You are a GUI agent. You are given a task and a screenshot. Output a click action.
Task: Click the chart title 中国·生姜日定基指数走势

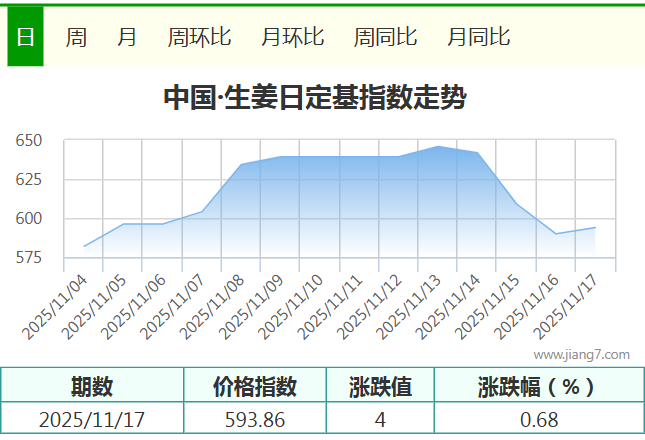click(x=314, y=98)
